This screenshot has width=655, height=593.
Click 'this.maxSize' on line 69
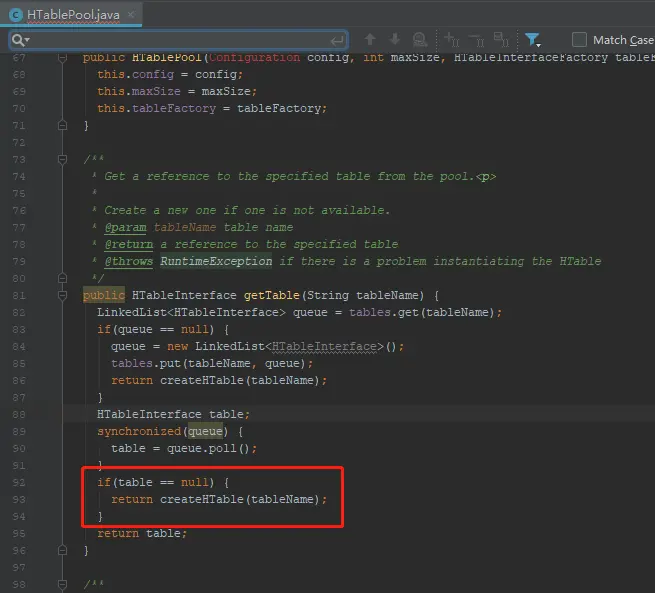click(x=139, y=91)
